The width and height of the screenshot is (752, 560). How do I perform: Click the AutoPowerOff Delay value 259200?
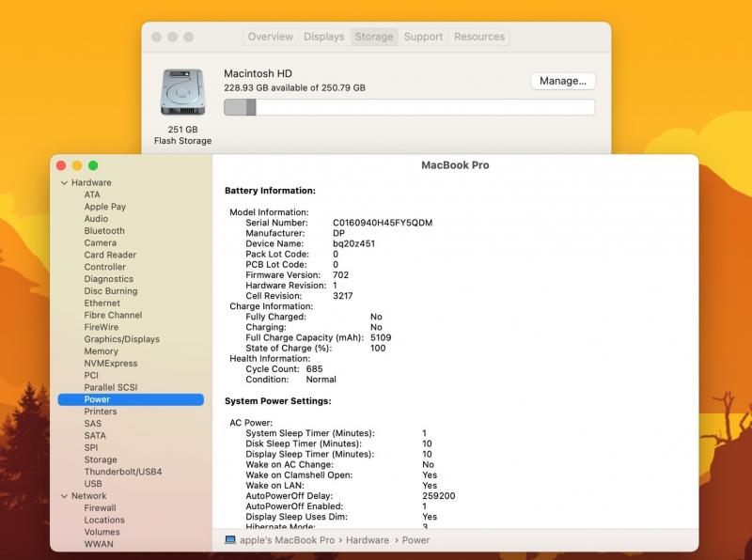click(x=439, y=496)
